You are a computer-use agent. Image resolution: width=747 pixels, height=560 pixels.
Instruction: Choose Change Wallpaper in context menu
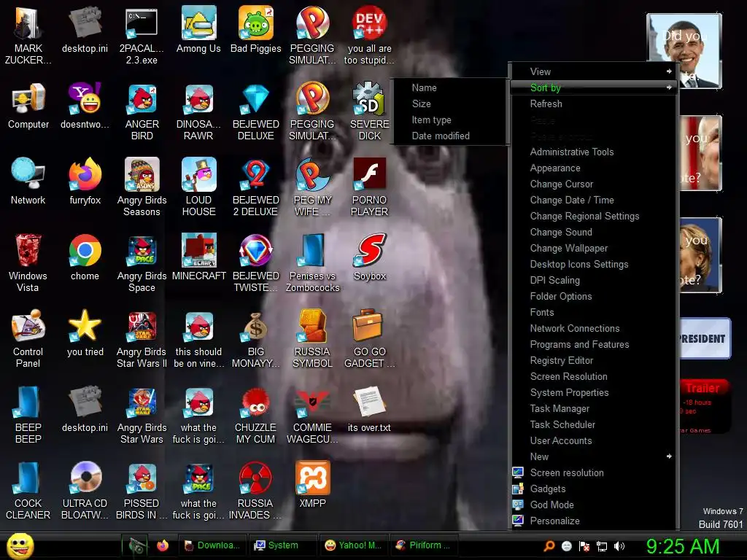point(593,248)
